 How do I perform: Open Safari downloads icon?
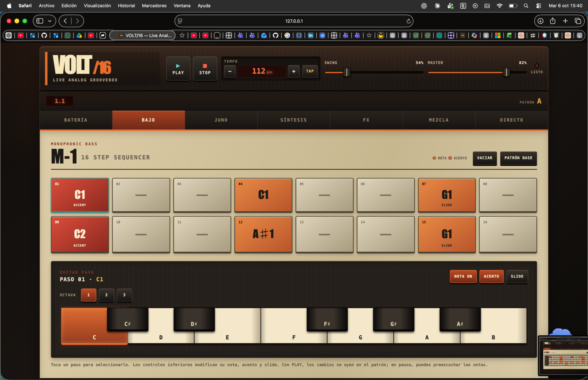pos(540,21)
